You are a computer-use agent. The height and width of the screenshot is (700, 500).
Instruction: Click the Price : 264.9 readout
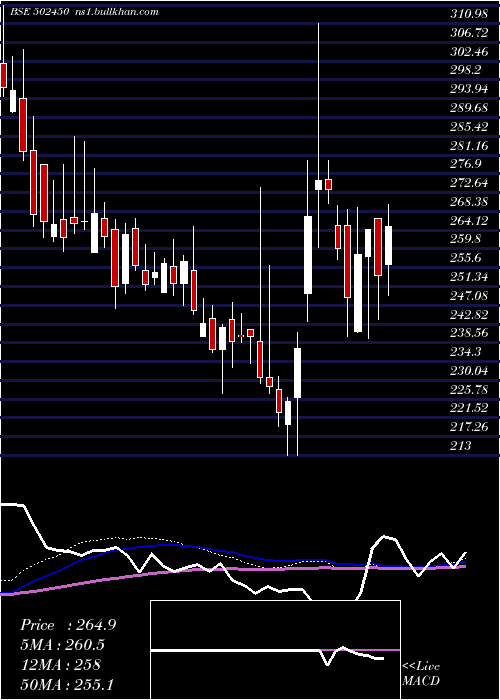point(68,625)
